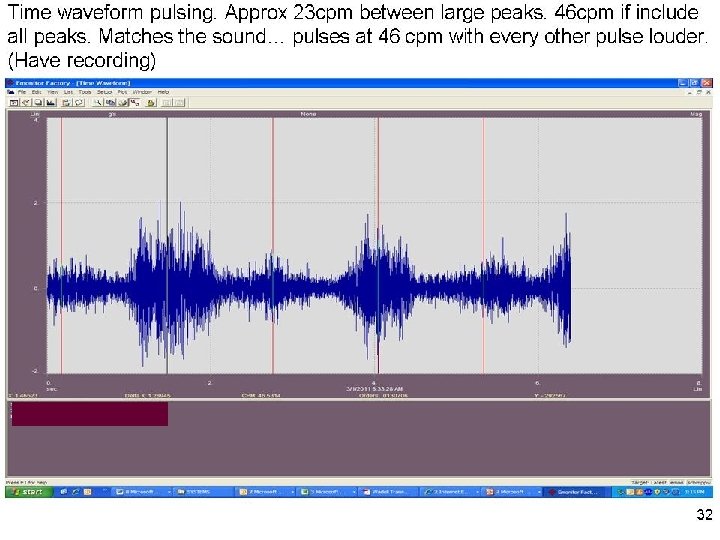Click the timestamp text under the time axis
The width and height of the screenshot is (720, 540).
coord(375,389)
